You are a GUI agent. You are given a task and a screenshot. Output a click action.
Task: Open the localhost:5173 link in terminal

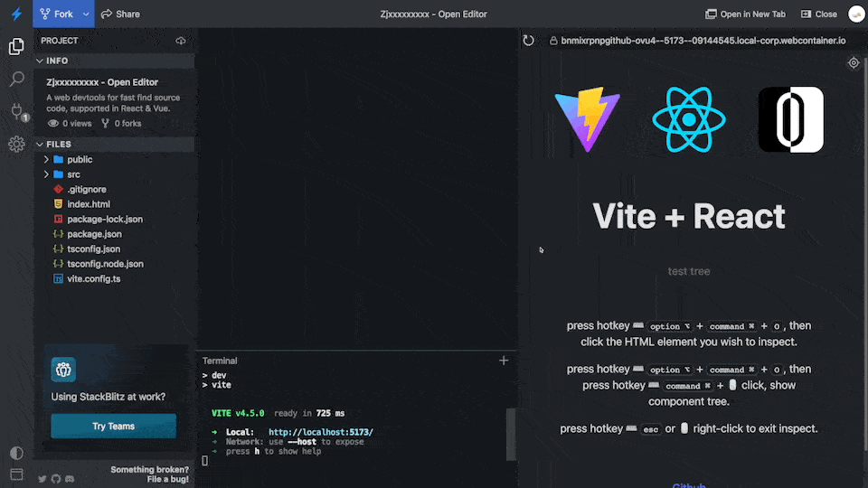[x=321, y=432]
